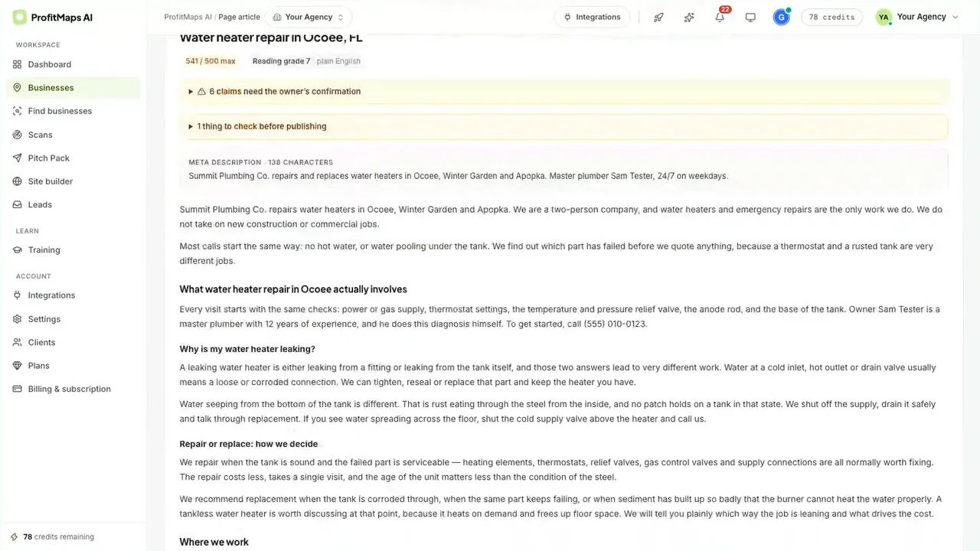Image resolution: width=980 pixels, height=551 pixels.
Task: Click the Reading grade 7 label
Action: coord(281,61)
